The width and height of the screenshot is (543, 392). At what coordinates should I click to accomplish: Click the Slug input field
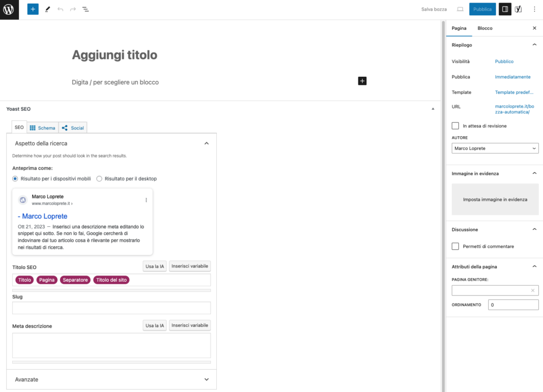tap(111, 308)
